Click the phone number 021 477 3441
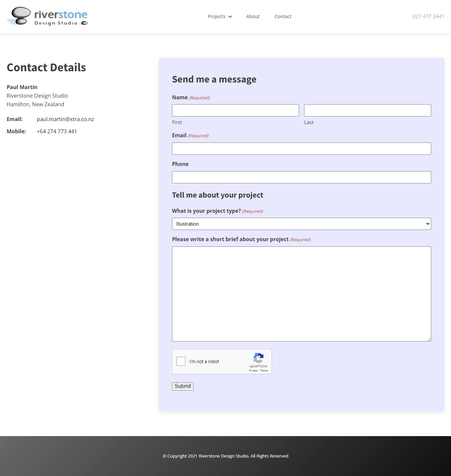 pyautogui.click(x=428, y=16)
